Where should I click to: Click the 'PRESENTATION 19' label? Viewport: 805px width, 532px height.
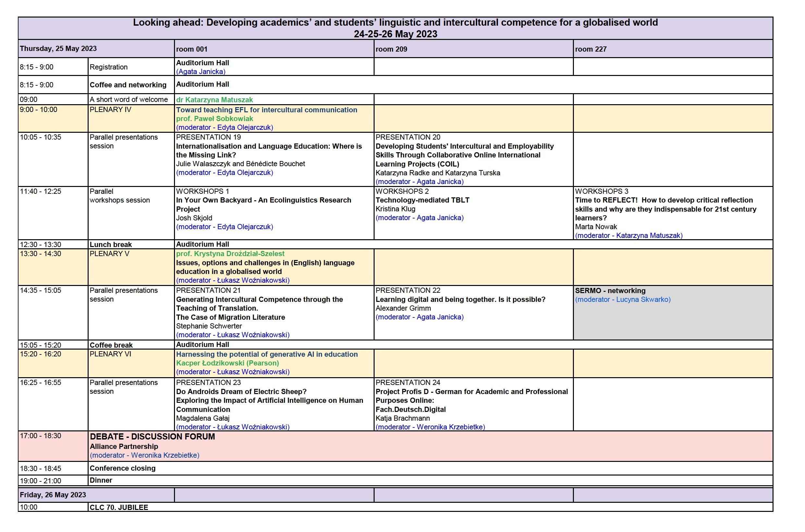(x=208, y=137)
